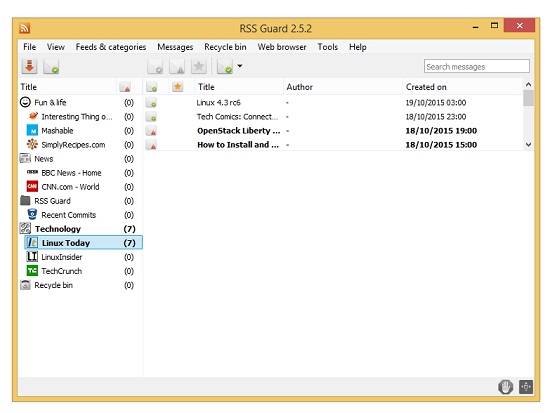This screenshot has height=413, width=550.
Task: Click the Mark selected messages unread toolbar icon
Action: (177, 66)
